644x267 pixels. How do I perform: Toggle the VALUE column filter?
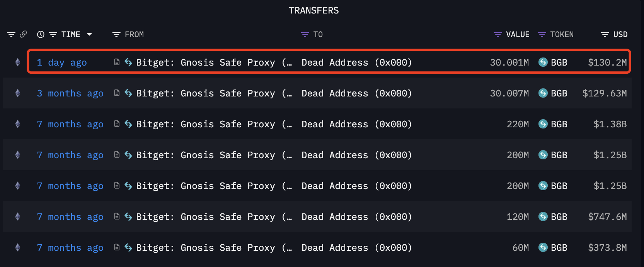498,34
